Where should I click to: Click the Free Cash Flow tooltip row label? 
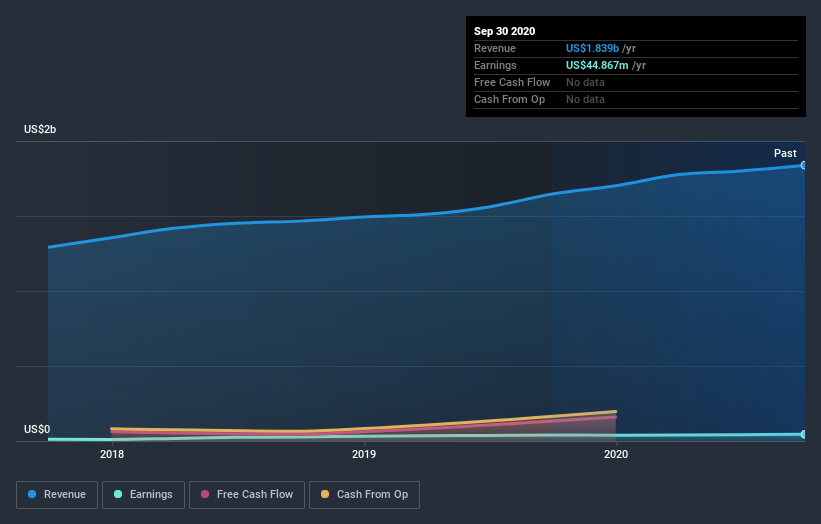pyautogui.click(x=512, y=82)
